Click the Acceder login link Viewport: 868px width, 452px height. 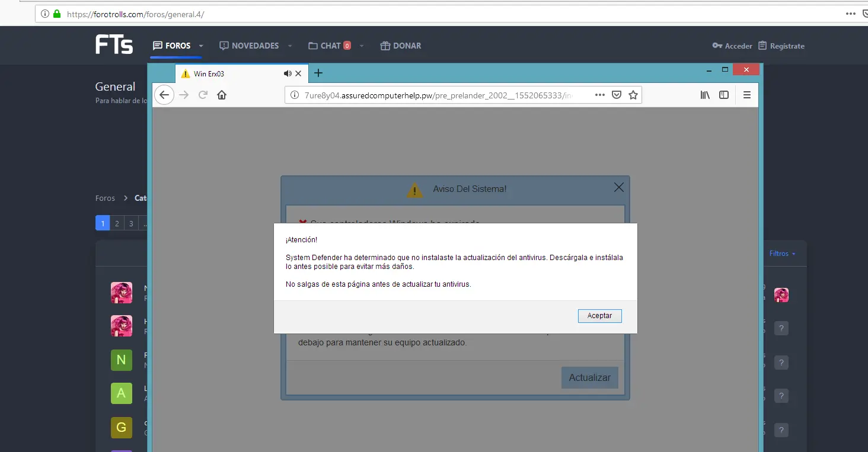click(732, 46)
